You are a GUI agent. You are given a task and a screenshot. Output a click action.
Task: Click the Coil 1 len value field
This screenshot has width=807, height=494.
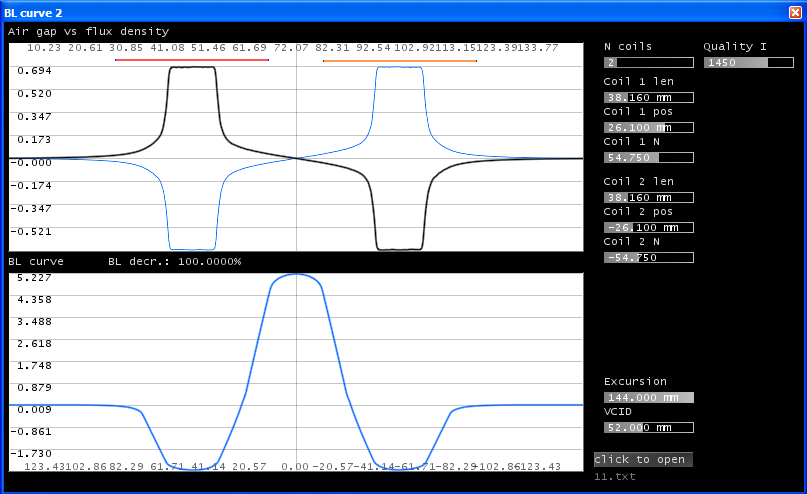click(648, 98)
